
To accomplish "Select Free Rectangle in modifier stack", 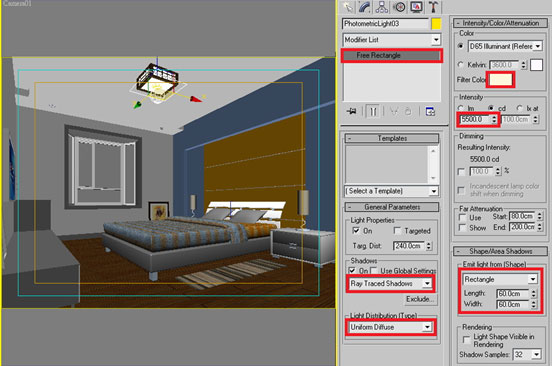I will (391, 55).
